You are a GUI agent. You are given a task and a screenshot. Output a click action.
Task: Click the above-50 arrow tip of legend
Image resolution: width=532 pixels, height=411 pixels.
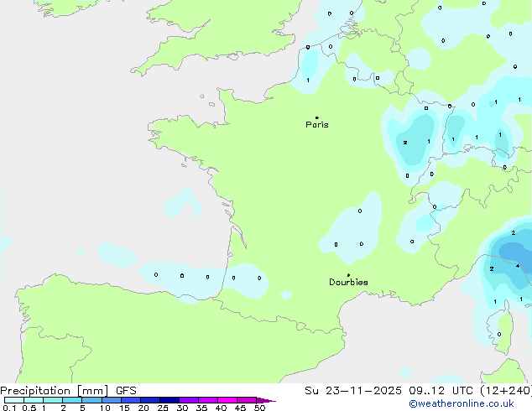(266, 400)
